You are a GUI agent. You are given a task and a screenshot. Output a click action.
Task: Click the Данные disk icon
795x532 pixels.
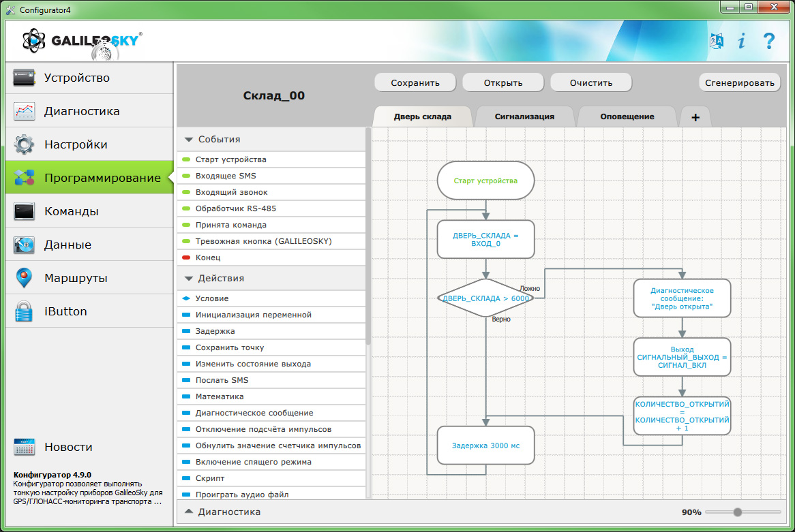pyautogui.click(x=24, y=245)
